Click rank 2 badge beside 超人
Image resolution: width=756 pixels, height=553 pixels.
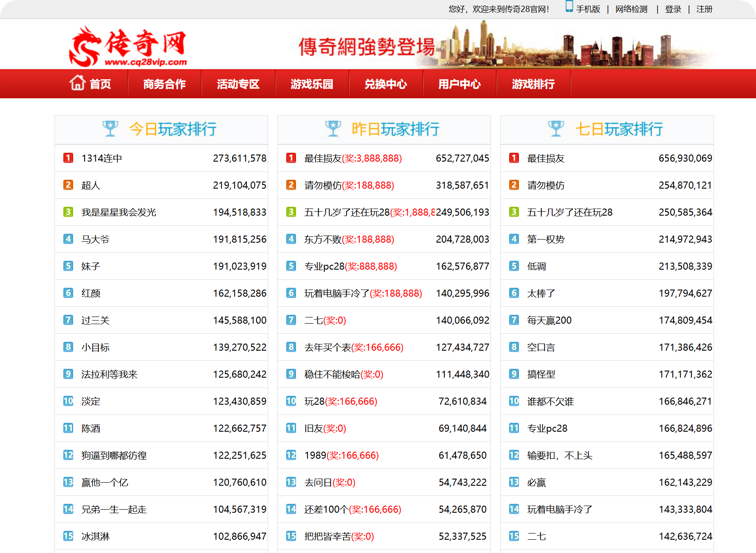[x=68, y=185]
